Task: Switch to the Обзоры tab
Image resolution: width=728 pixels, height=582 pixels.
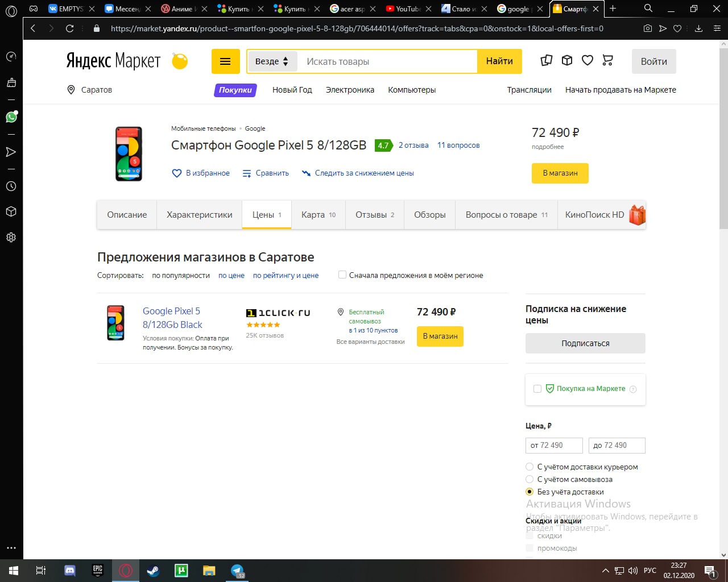Action: pos(430,215)
